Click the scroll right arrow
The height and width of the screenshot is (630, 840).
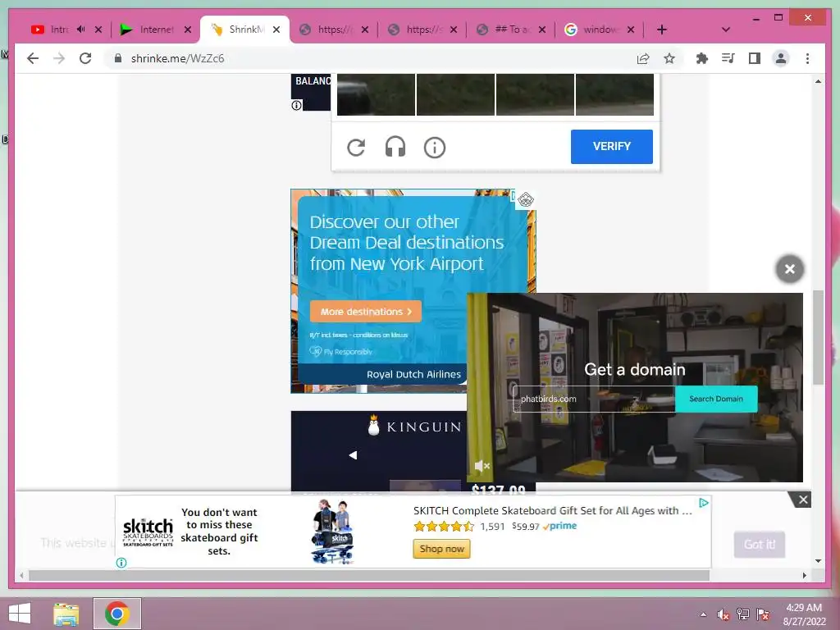point(804,575)
